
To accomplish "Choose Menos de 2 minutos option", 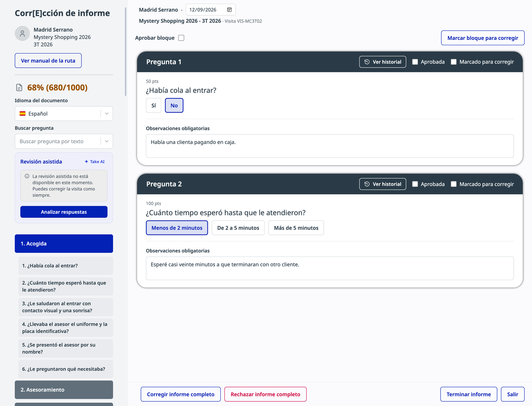I will pyautogui.click(x=177, y=228).
